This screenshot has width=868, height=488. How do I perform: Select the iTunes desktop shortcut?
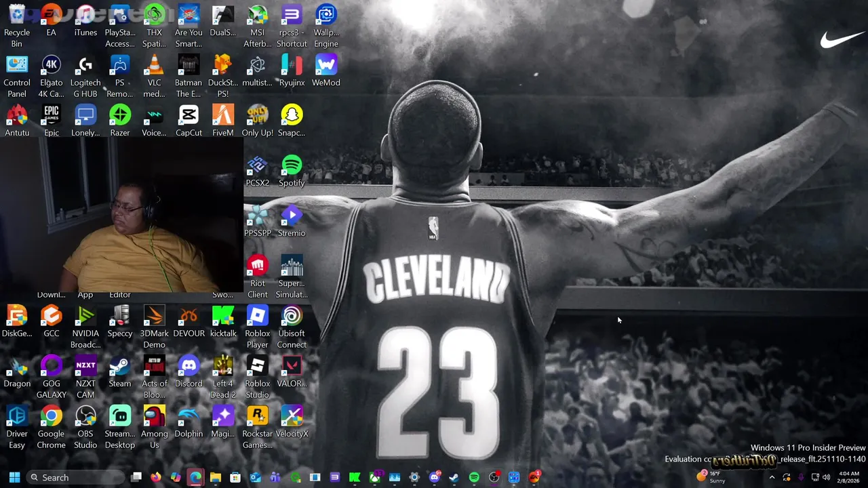(x=85, y=20)
